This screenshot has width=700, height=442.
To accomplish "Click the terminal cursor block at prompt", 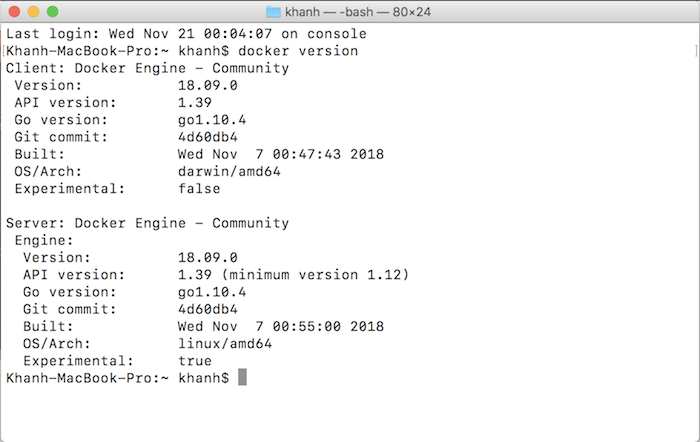I will pyautogui.click(x=242, y=377).
